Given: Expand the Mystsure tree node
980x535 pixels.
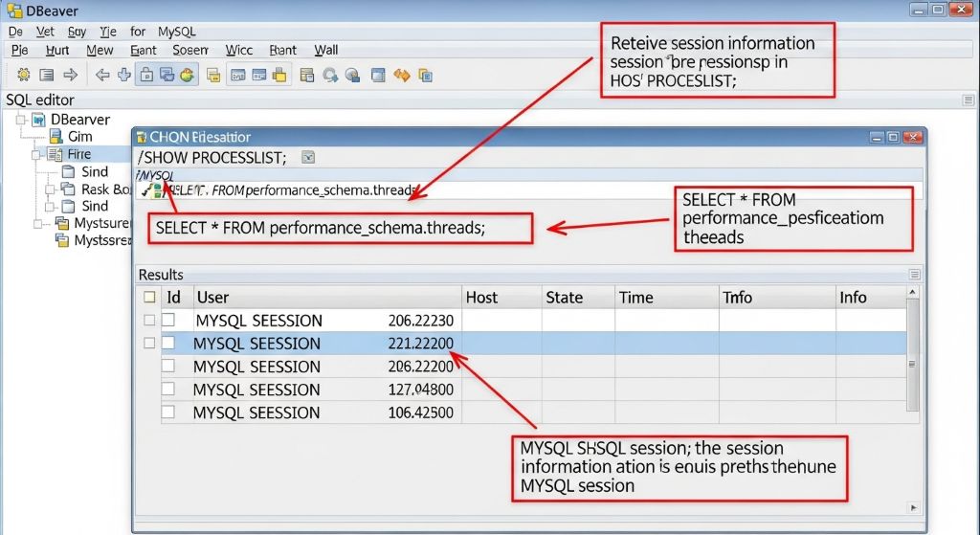Looking at the screenshot, I should (38, 223).
